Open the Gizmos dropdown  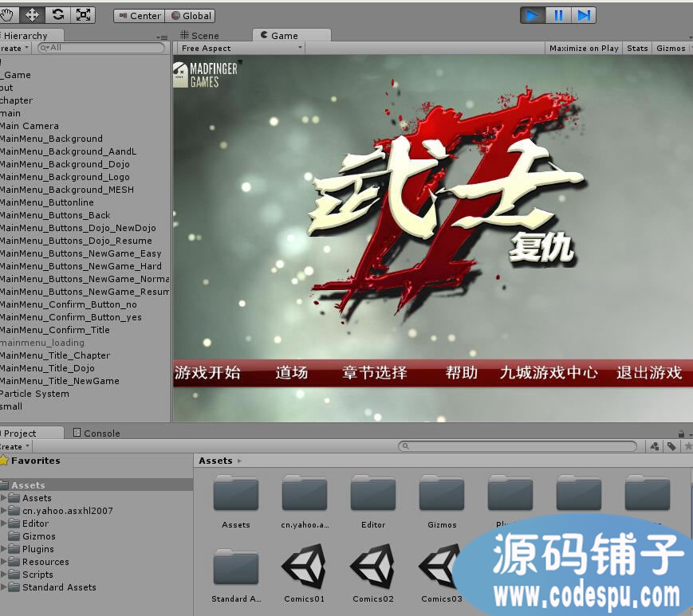click(673, 48)
